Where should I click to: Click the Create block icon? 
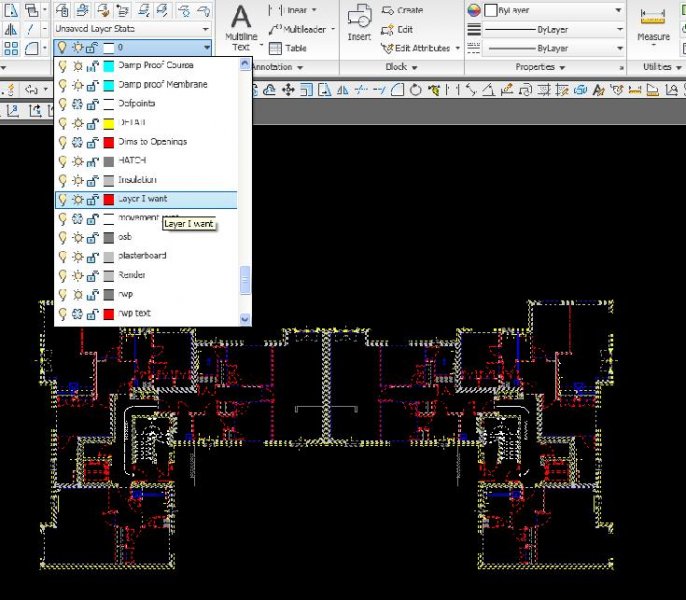389,10
